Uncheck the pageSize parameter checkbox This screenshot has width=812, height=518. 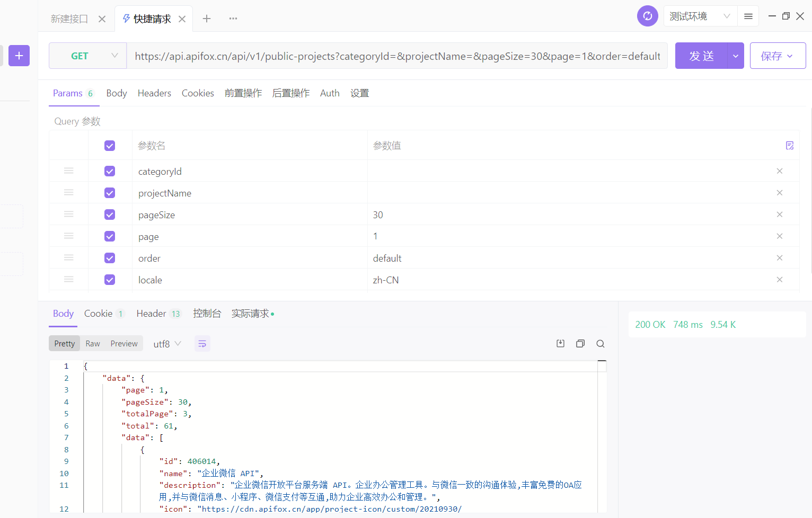coord(110,215)
